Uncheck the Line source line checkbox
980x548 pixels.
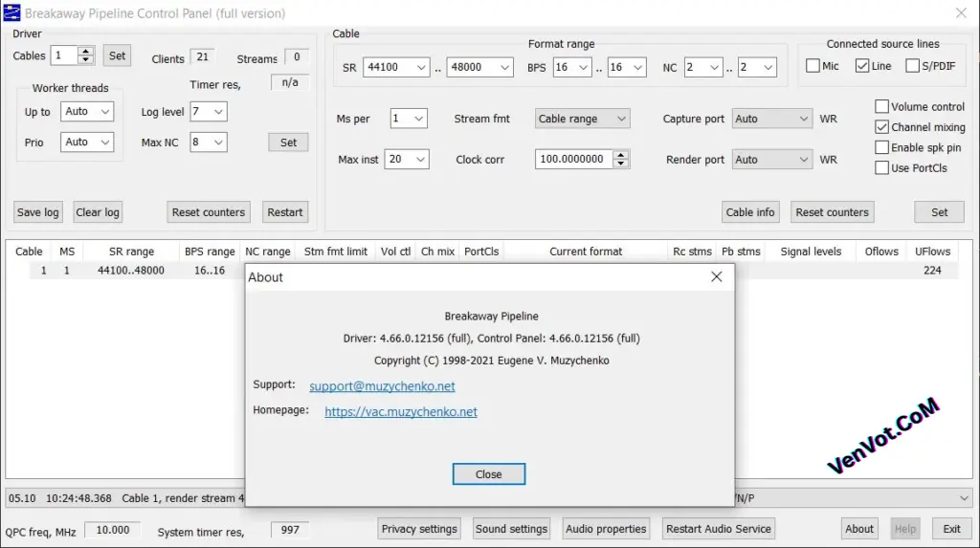[x=862, y=66]
